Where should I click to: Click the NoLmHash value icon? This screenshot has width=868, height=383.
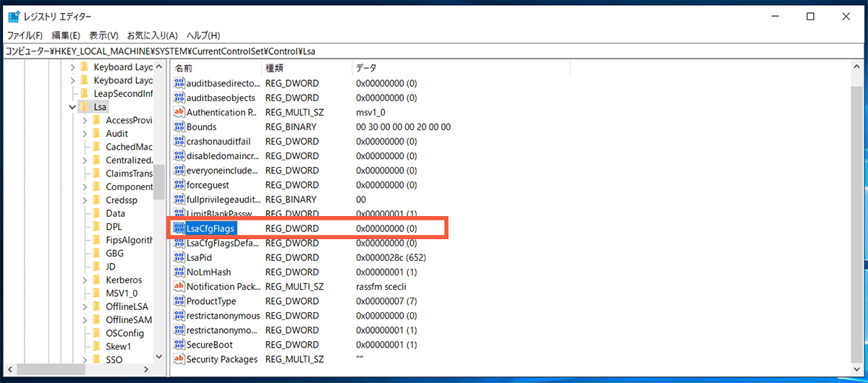click(x=179, y=272)
